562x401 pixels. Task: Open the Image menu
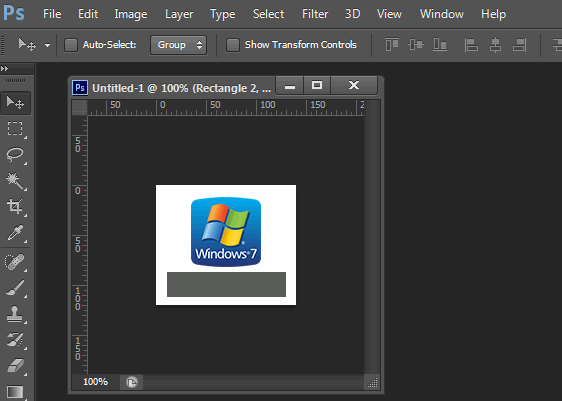130,14
